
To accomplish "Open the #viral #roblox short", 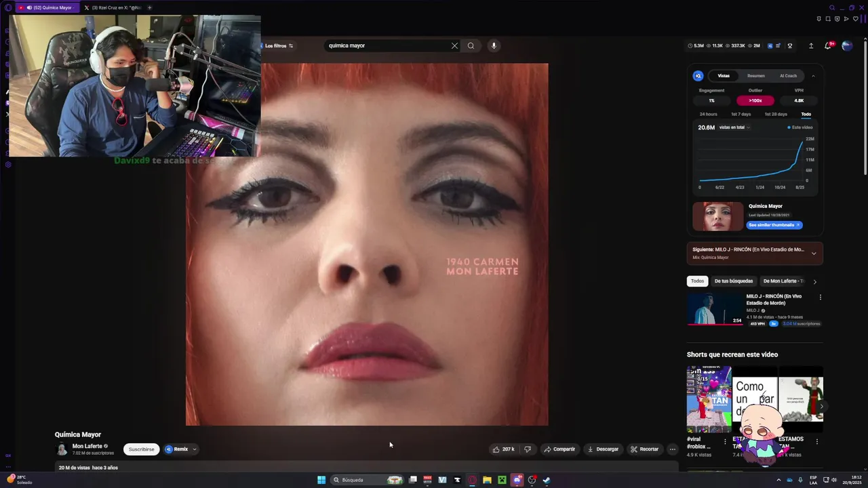I will click(709, 399).
